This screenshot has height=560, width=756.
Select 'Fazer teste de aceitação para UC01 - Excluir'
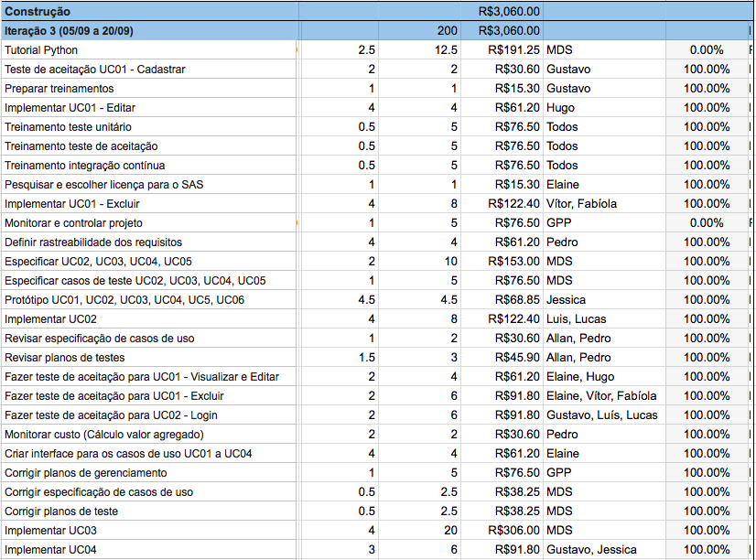tap(148, 396)
